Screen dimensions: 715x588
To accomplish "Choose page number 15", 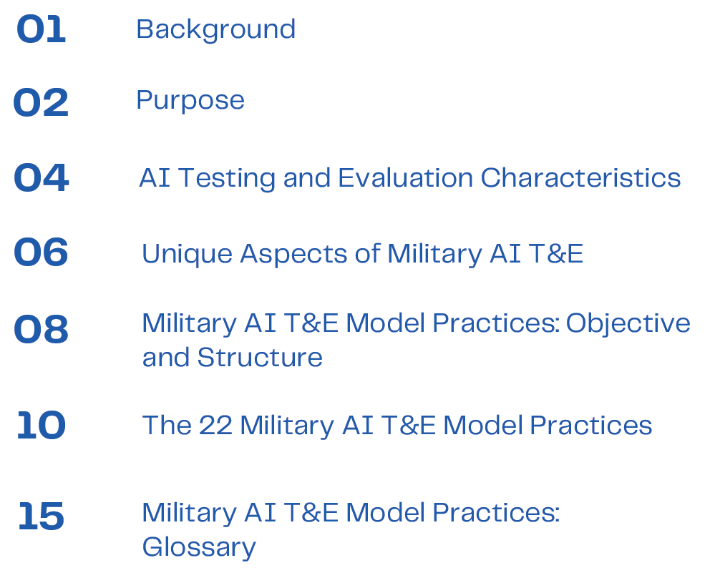I will pos(41,516).
